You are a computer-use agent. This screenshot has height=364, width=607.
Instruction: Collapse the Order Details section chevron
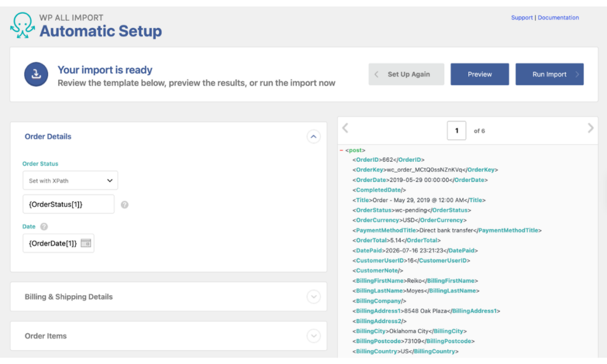coord(314,136)
